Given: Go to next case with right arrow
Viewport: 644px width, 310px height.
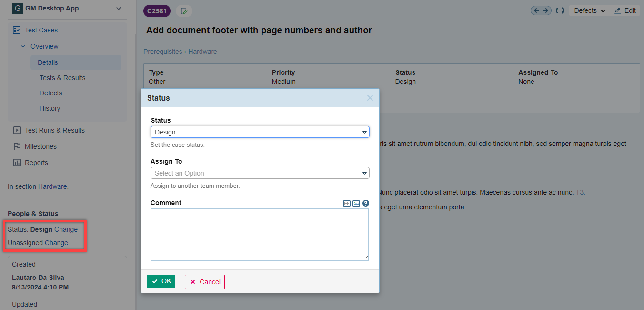Looking at the screenshot, I should [546, 10].
